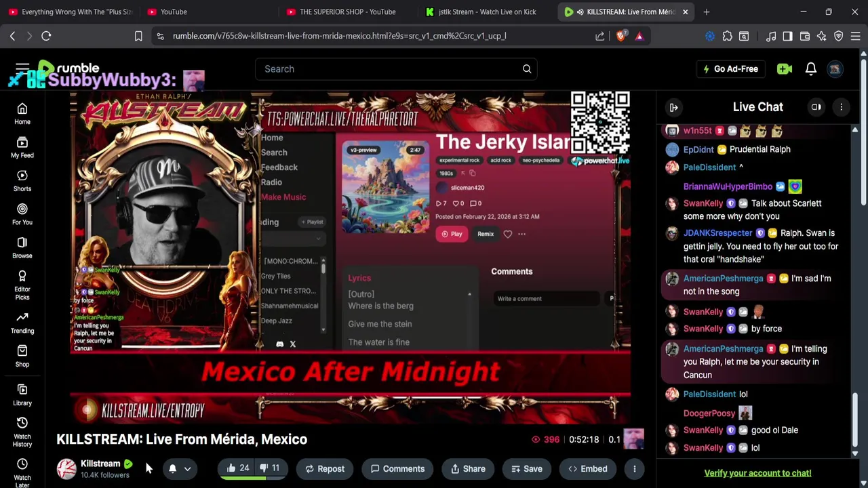Open browser extensions puzzle icon
This screenshot has width=868, height=488.
pos(727,36)
